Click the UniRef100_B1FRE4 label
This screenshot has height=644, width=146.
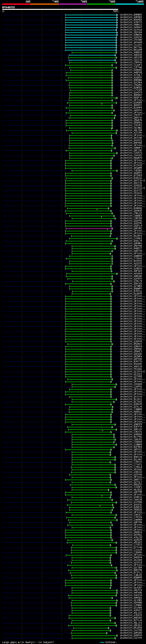pyautogui.click(x=131, y=447)
